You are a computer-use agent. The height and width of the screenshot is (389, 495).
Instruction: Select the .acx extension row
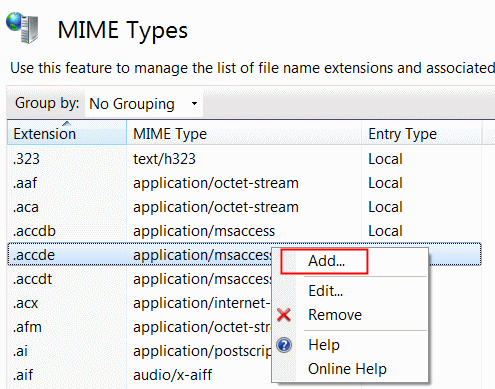click(x=139, y=303)
